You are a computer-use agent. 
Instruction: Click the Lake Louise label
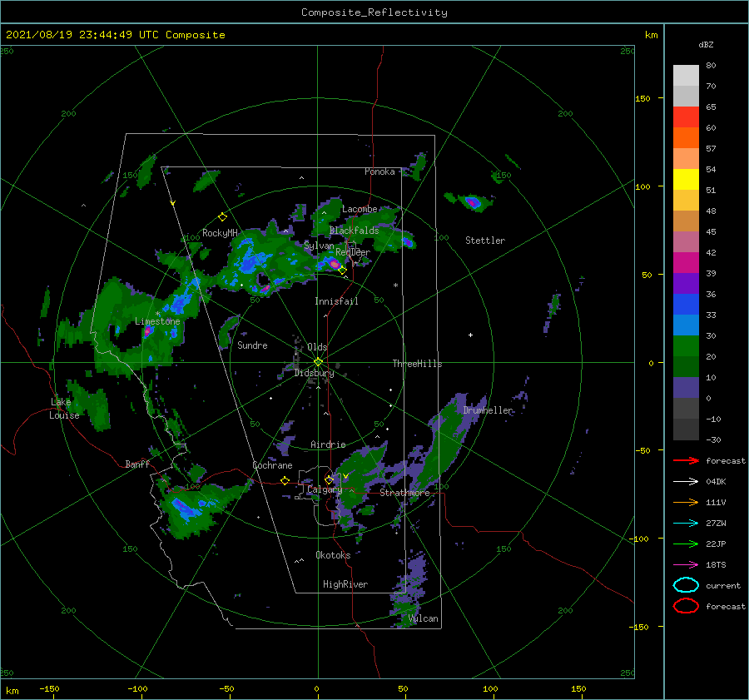64,409
